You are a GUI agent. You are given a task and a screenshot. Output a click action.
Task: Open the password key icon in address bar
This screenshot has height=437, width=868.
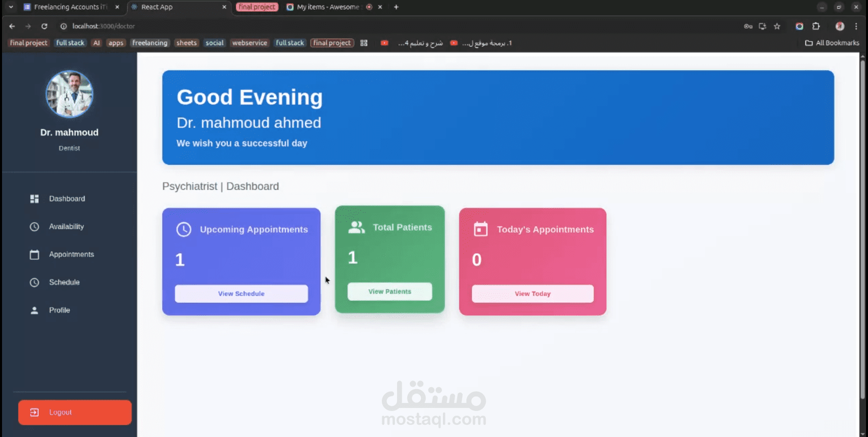click(748, 26)
